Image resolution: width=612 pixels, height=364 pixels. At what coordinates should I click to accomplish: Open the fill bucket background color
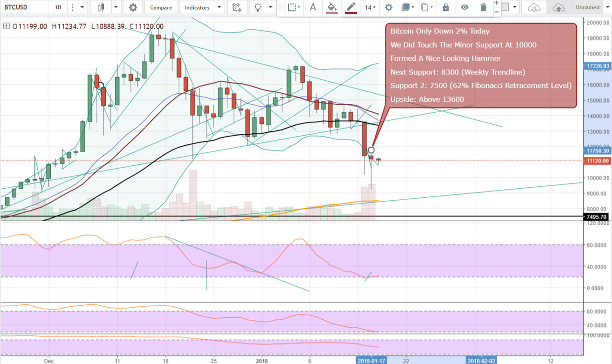point(331,7)
